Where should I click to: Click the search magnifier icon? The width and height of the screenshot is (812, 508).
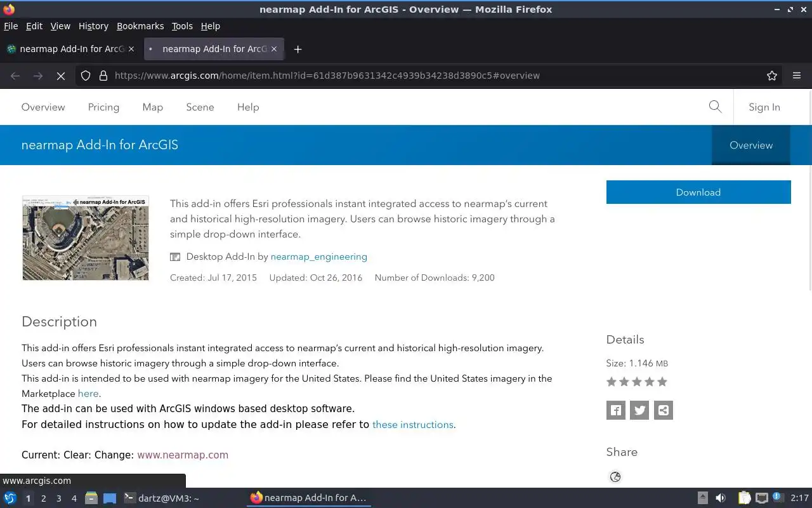coord(715,107)
